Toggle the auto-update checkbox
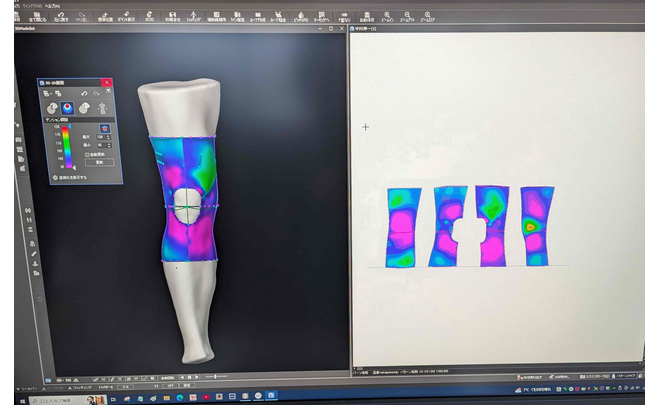 pos(87,154)
